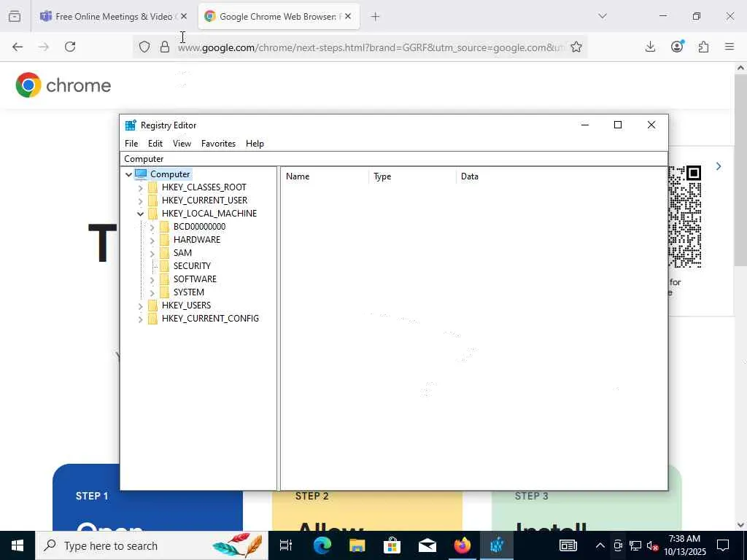Expand SAM key
This screenshot has height=560, width=747.
tap(152, 253)
